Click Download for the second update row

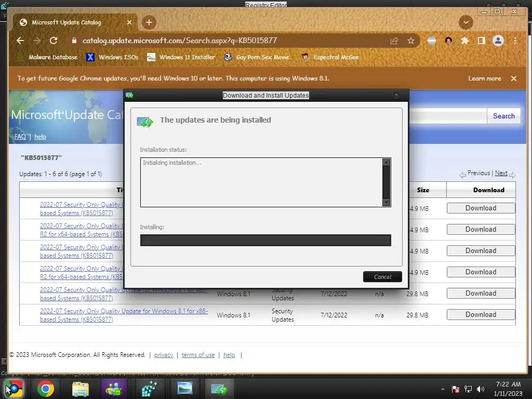point(481,230)
